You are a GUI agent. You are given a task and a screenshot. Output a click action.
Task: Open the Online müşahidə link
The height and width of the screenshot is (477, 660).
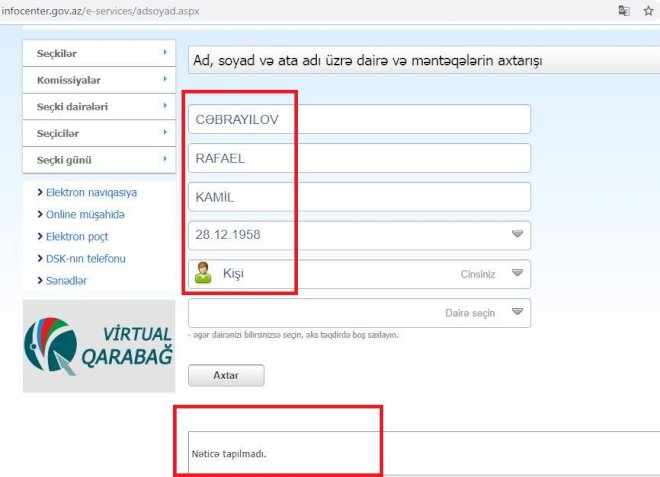click(85, 214)
